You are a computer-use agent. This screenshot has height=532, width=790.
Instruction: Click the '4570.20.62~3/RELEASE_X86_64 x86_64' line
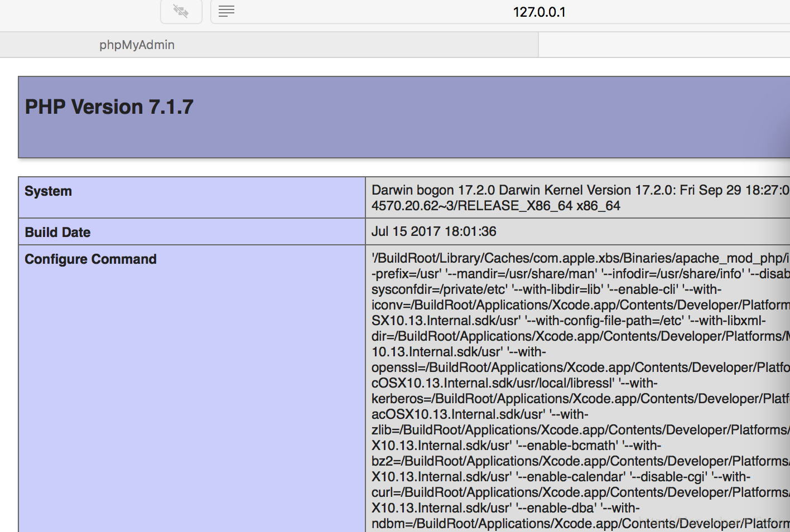tap(496, 206)
